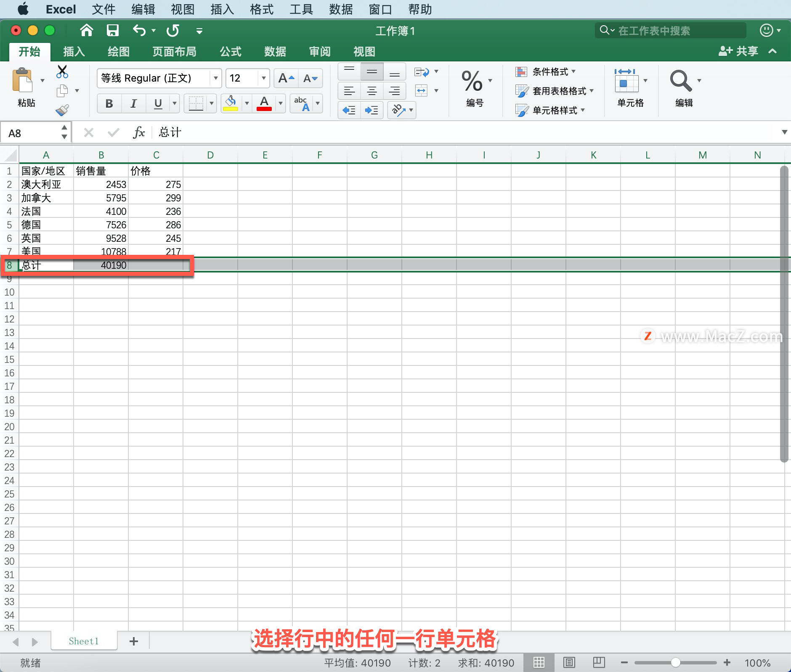Select the Cut scissors icon
Screen dimensions: 791x672
[62, 71]
